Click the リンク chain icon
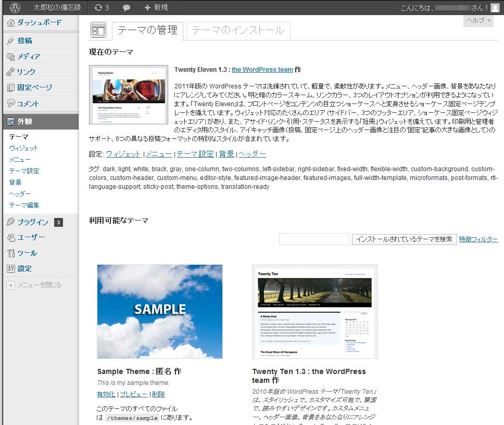 (x=10, y=72)
